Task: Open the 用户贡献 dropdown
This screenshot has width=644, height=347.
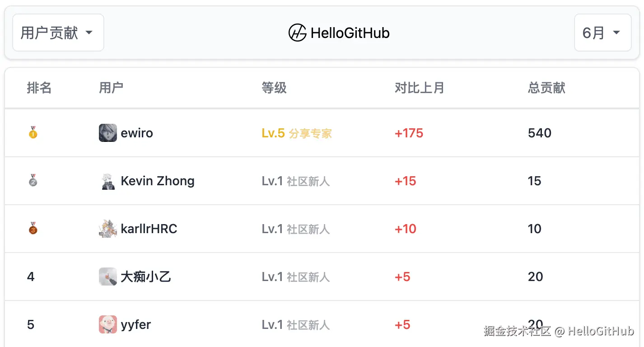Action: tap(58, 33)
